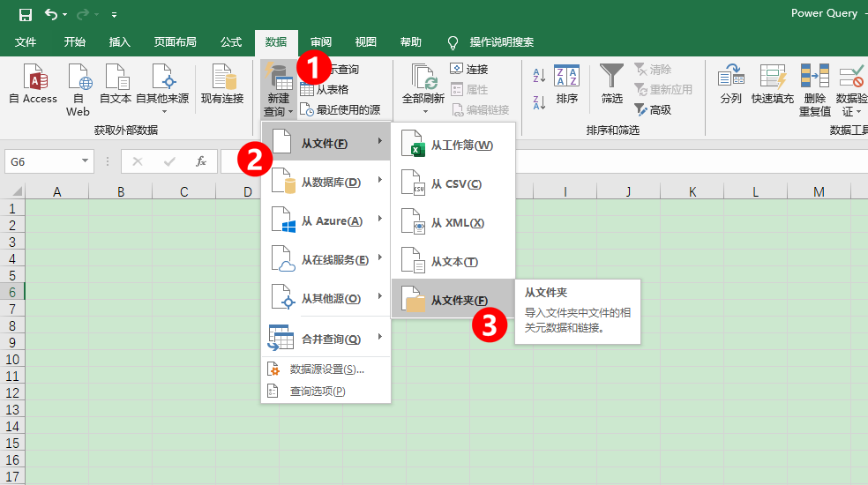Click the insert function fx button
Viewport: 868px width, 485px height.
tap(200, 161)
